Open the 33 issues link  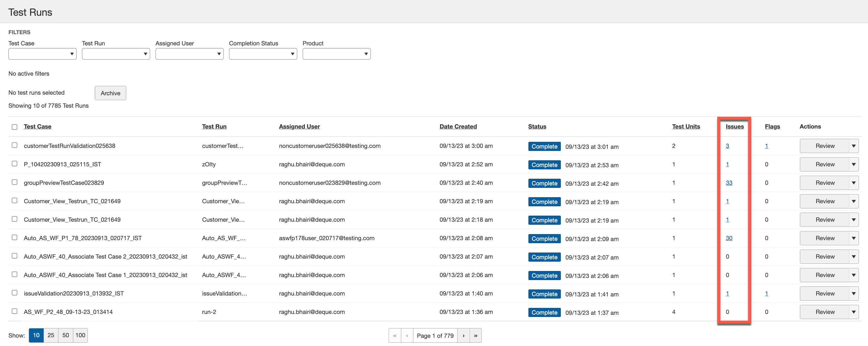[x=729, y=183]
